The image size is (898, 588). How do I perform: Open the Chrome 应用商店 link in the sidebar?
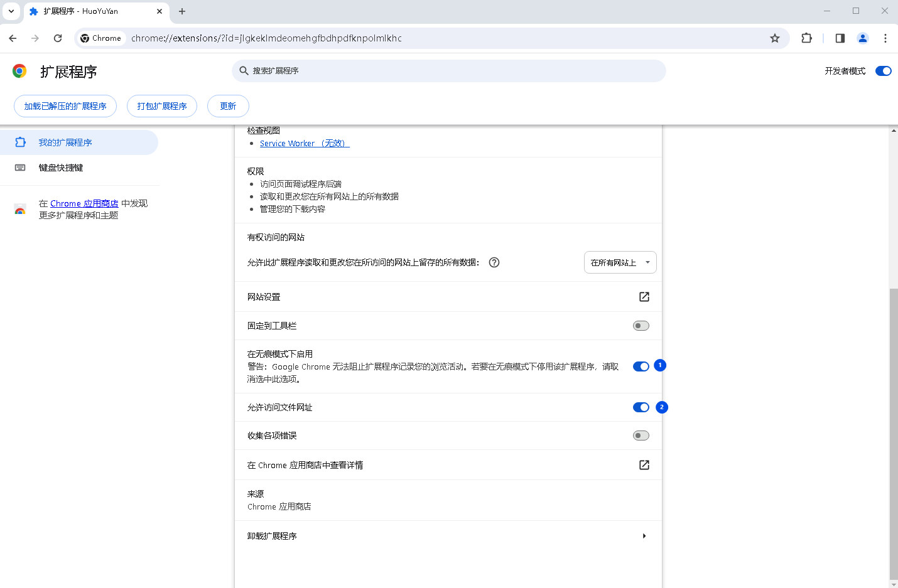[x=84, y=203]
